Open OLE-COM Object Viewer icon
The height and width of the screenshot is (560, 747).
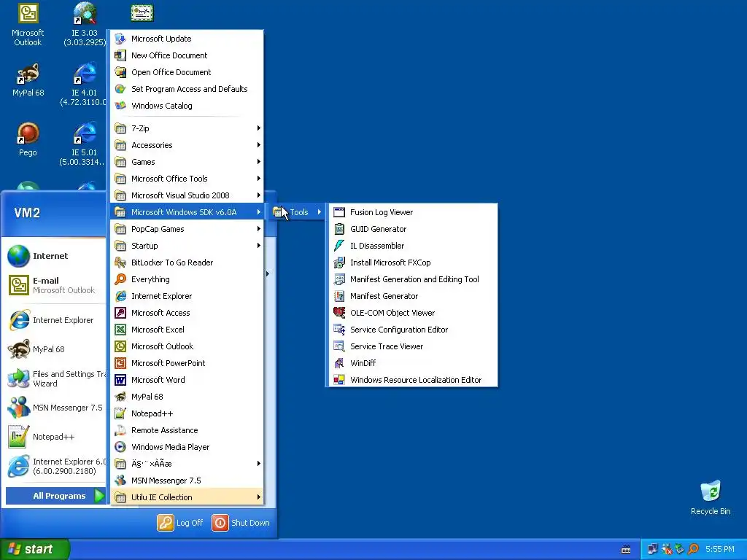click(338, 313)
